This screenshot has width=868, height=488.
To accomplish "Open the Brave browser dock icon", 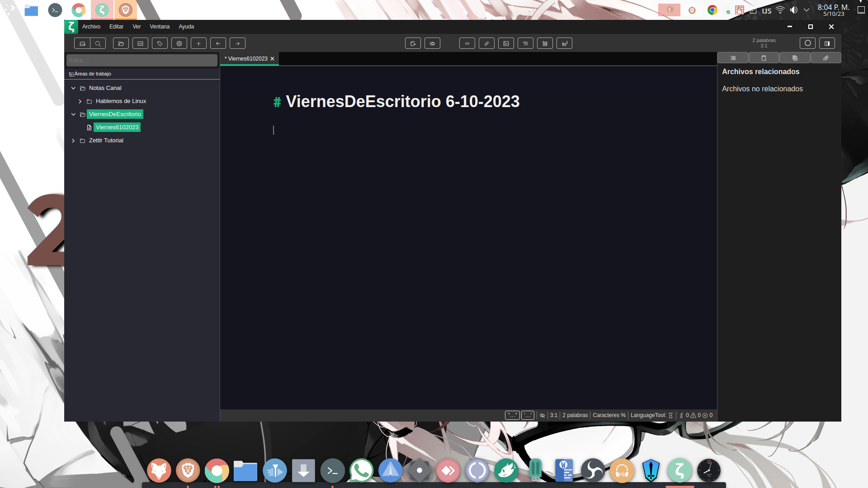I will pos(188,471).
